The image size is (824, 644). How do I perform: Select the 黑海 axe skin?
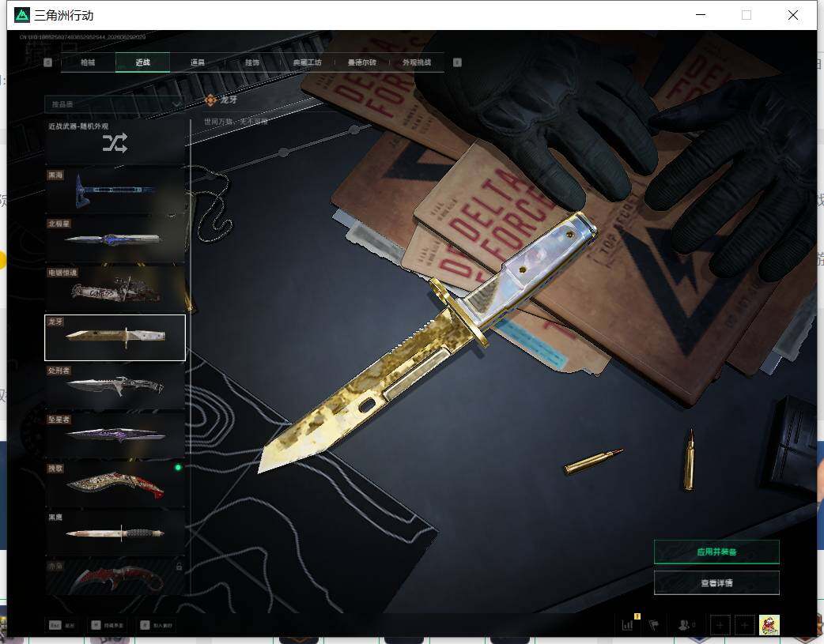[x=115, y=190]
